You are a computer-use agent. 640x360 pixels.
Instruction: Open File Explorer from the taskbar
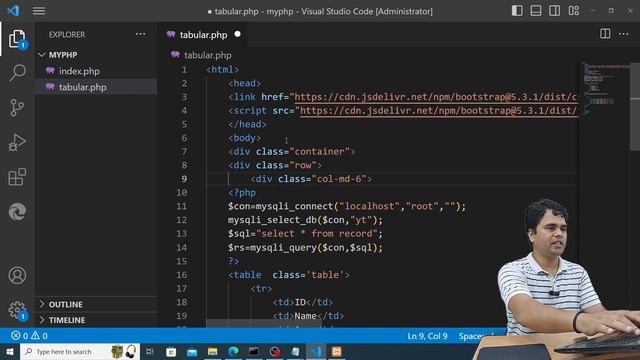click(x=212, y=351)
